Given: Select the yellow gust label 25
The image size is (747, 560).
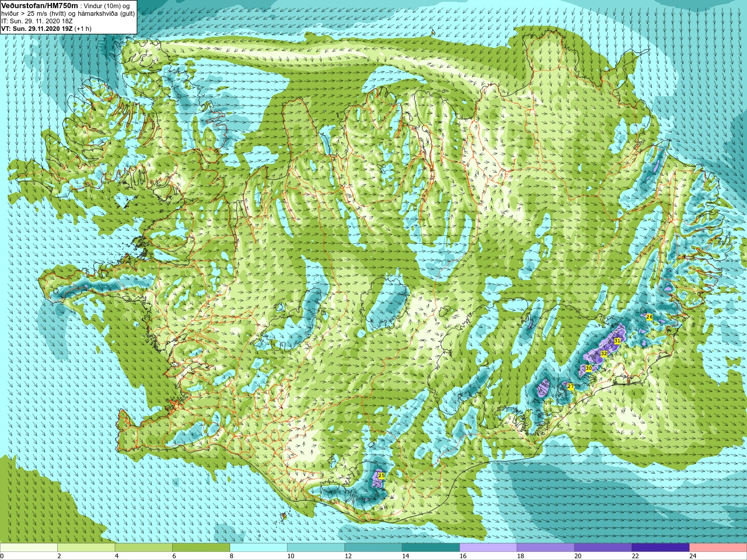Looking at the screenshot, I should (x=382, y=476).
